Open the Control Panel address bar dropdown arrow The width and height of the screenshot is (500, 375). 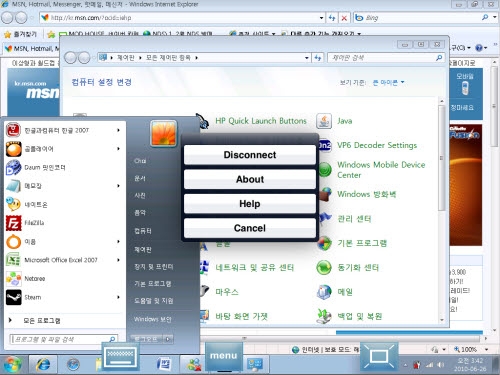pos(307,58)
